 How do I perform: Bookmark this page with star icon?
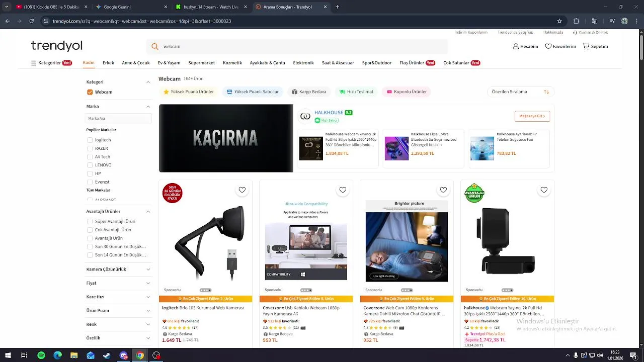(559, 21)
